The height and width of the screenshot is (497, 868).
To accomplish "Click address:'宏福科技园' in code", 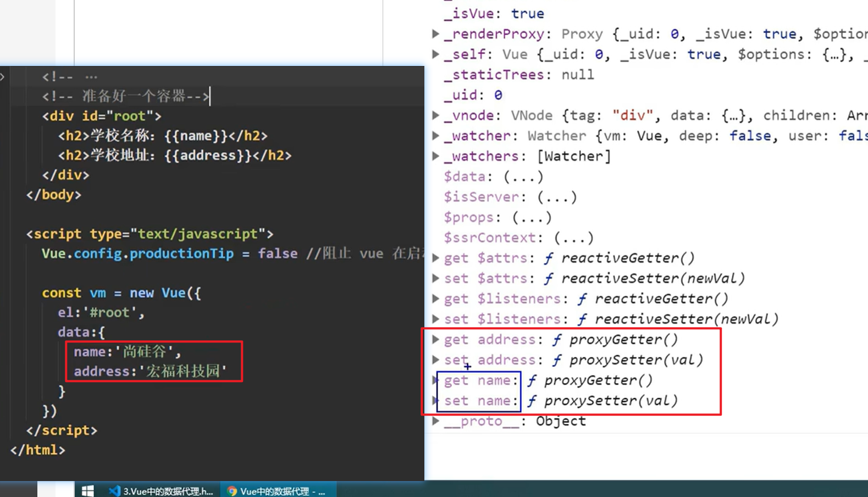I will click(151, 372).
